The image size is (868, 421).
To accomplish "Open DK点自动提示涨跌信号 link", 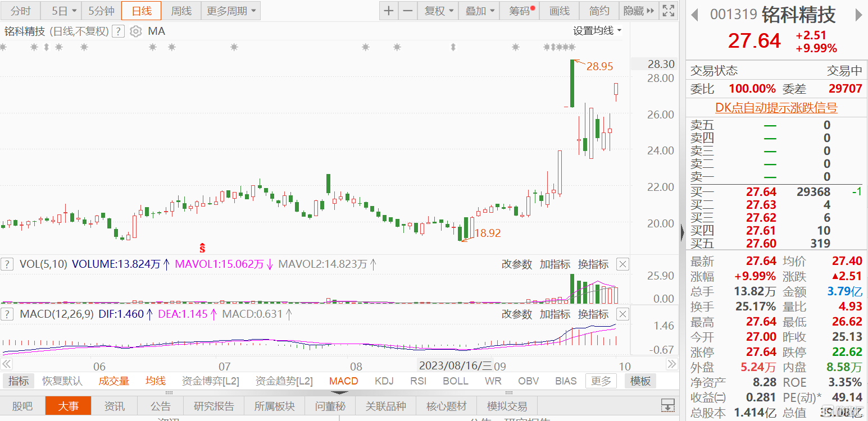I will [x=776, y=107].
